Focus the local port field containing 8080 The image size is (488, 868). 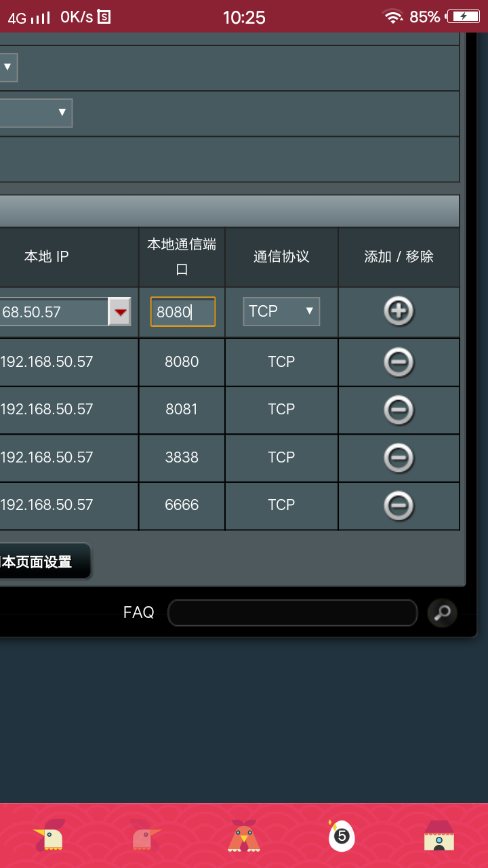[x=183, y=312]
